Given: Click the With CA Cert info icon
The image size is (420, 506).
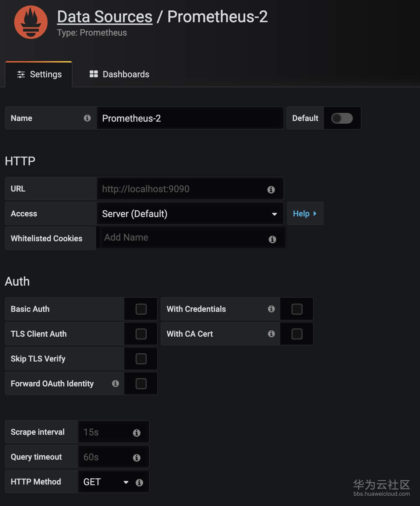Looking at the screenshot, I should [271, 334].
